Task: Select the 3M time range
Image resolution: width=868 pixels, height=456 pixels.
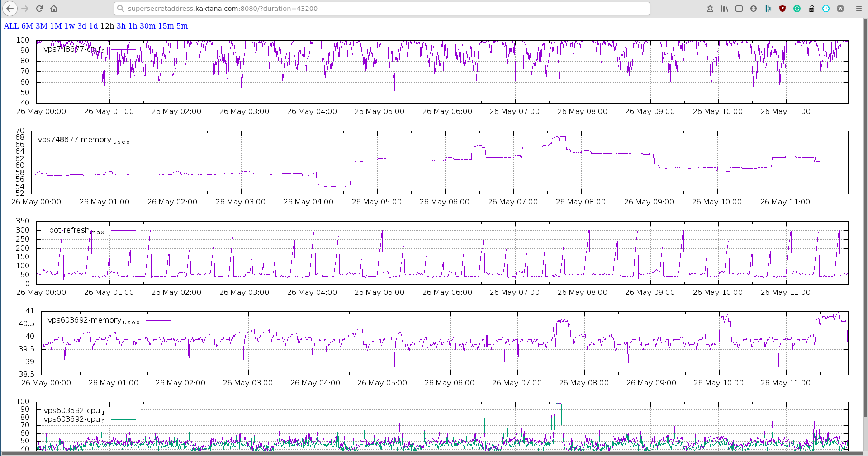Action: point(42,26)
